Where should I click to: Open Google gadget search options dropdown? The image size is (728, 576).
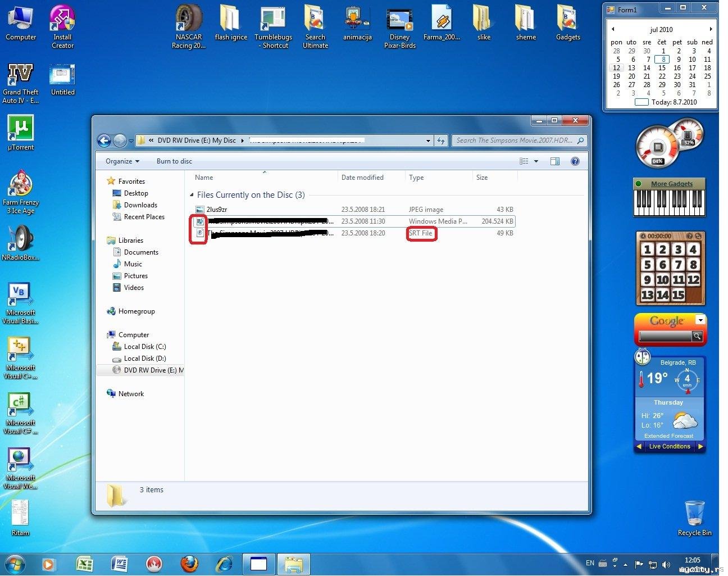(700, 320)
